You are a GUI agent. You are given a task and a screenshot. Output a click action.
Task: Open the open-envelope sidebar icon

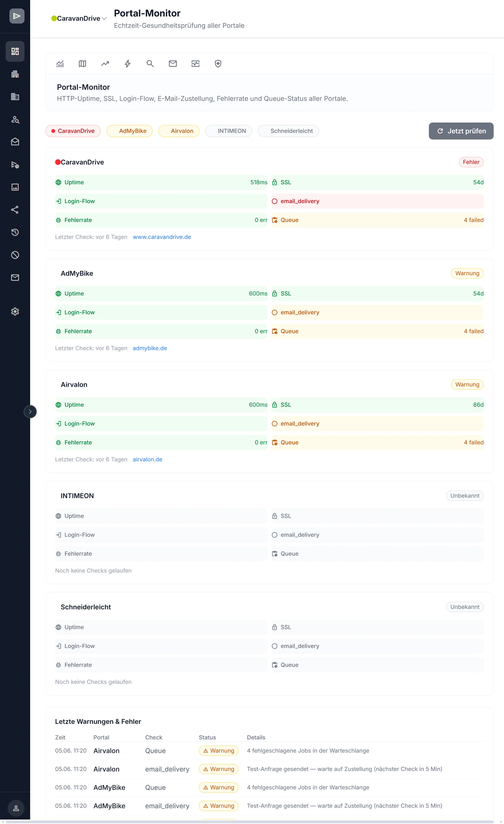[x=15, y=142]
